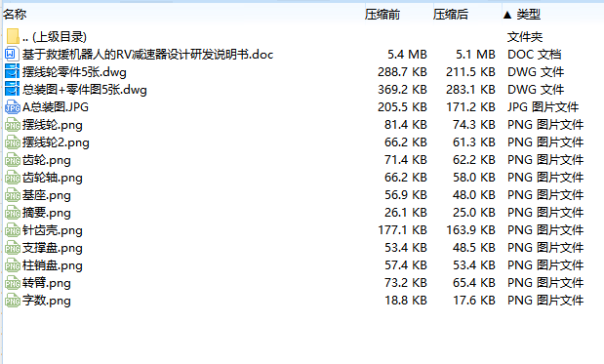The width and height of the screenshot is (604, 364).
Task: Click the 205.5 KB size value
Action: pos(402,107)
